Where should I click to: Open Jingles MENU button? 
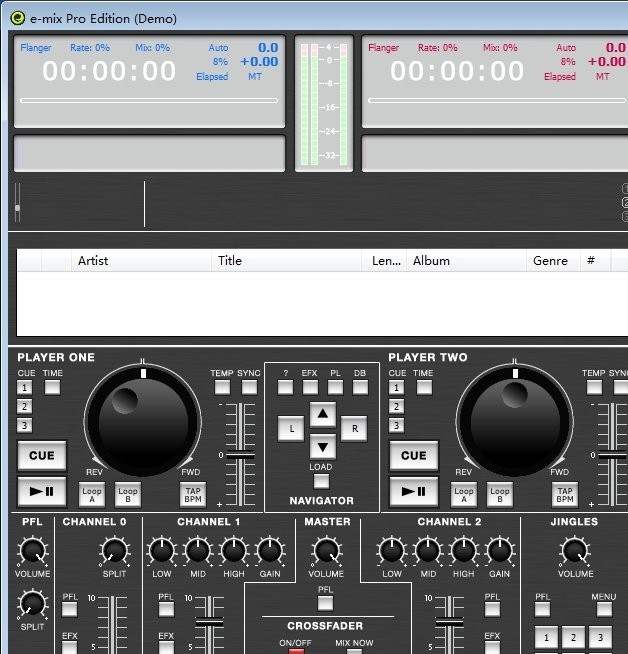tap(604, 609)
